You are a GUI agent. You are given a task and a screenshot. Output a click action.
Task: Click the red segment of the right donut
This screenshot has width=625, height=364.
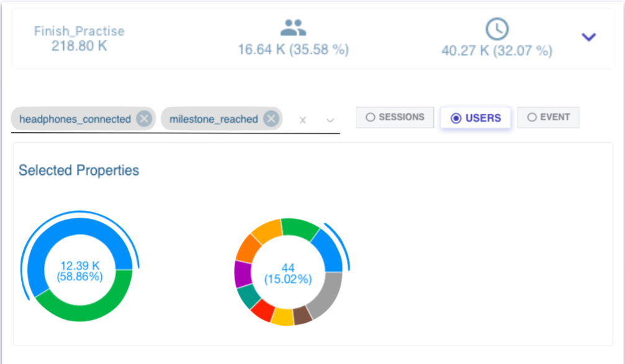coord(263,310)
